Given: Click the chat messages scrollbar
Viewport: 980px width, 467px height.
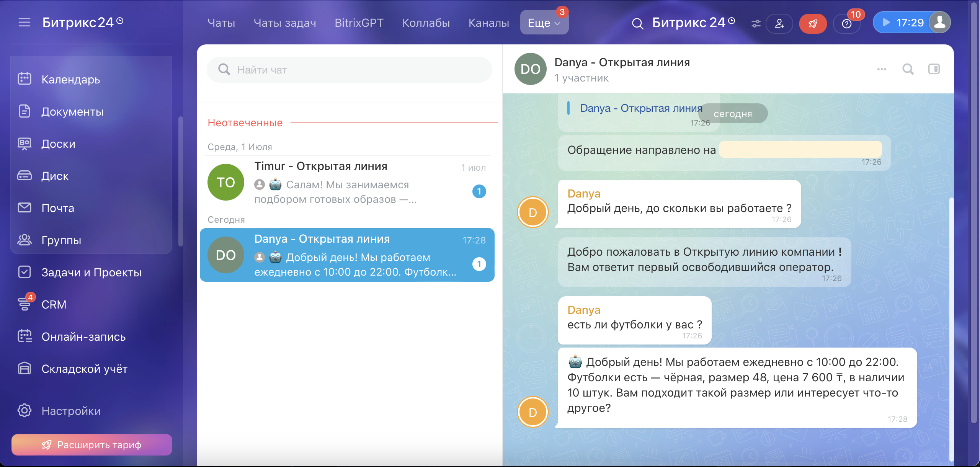Looking at the screenshot, I should [951, 329].
